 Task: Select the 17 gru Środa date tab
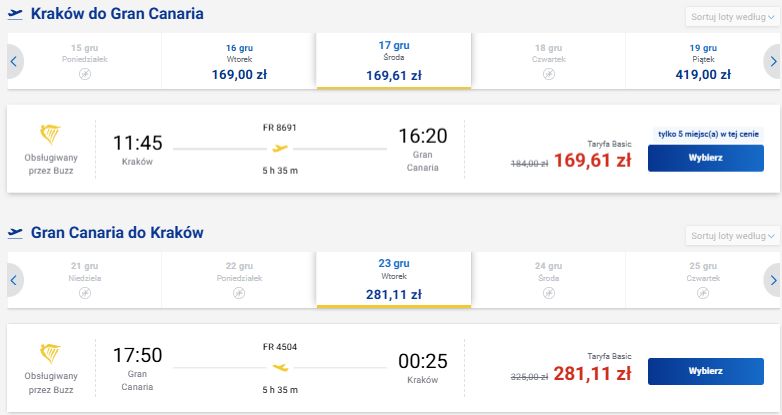(393, 61)
